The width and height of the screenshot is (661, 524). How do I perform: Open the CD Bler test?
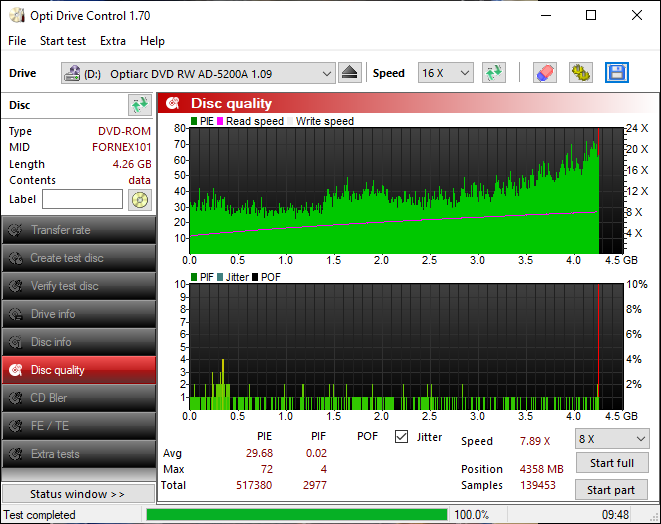(79, 398)
